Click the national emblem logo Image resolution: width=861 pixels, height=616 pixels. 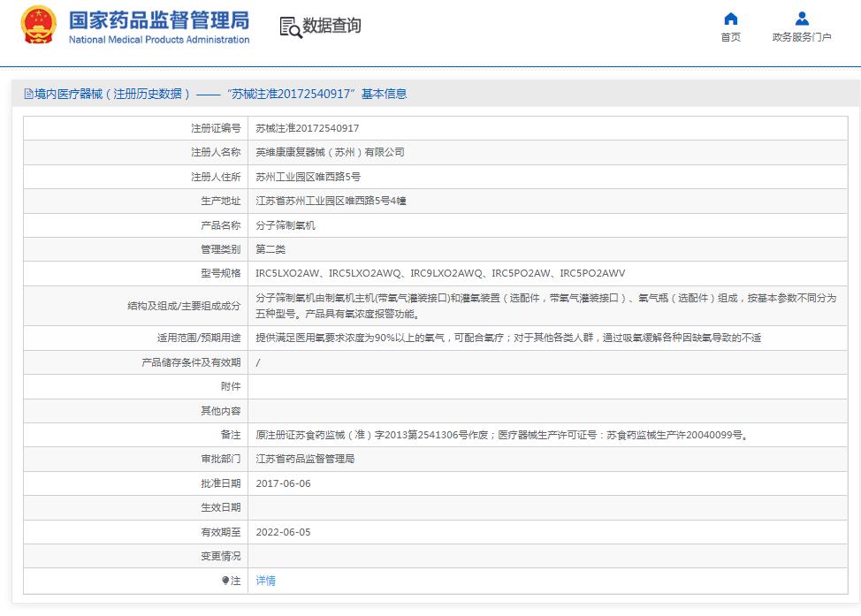tap(37, 26)
